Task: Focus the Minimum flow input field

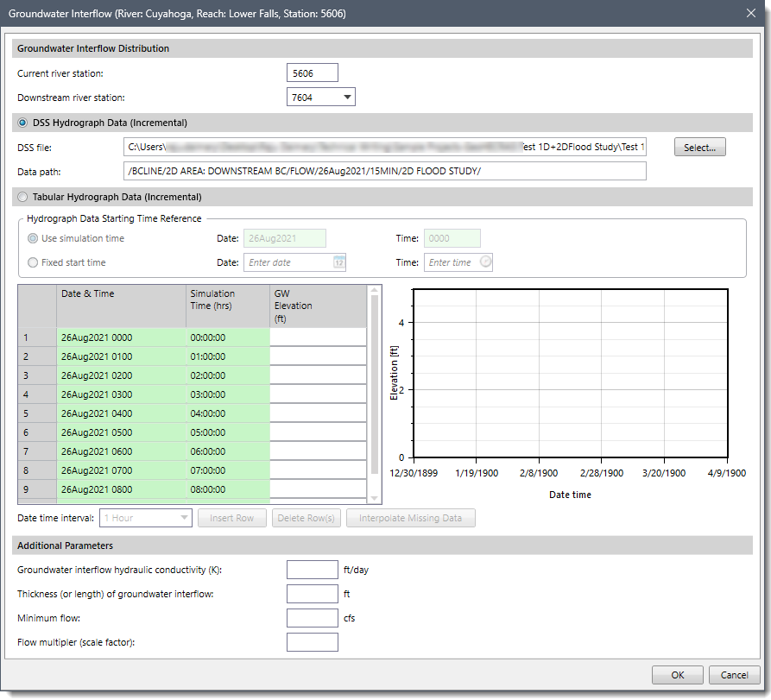Action: 313,618
